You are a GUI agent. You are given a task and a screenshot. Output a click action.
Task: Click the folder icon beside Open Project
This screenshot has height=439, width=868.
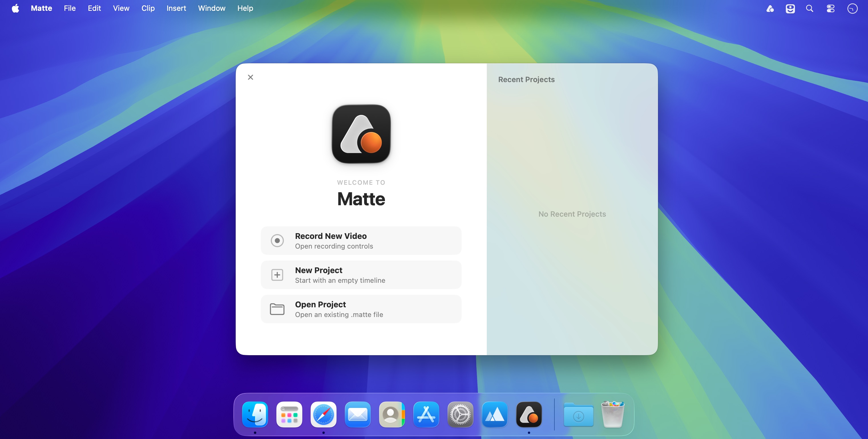click(277, 309)
